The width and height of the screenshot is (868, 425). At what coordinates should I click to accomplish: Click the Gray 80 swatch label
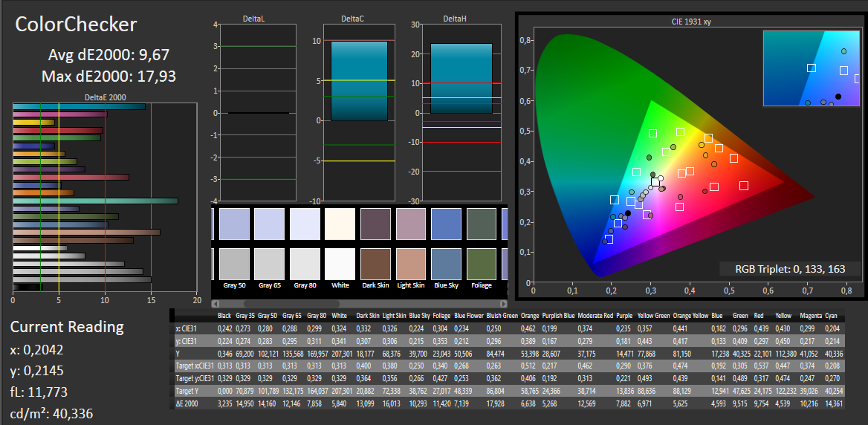point(305,285)
